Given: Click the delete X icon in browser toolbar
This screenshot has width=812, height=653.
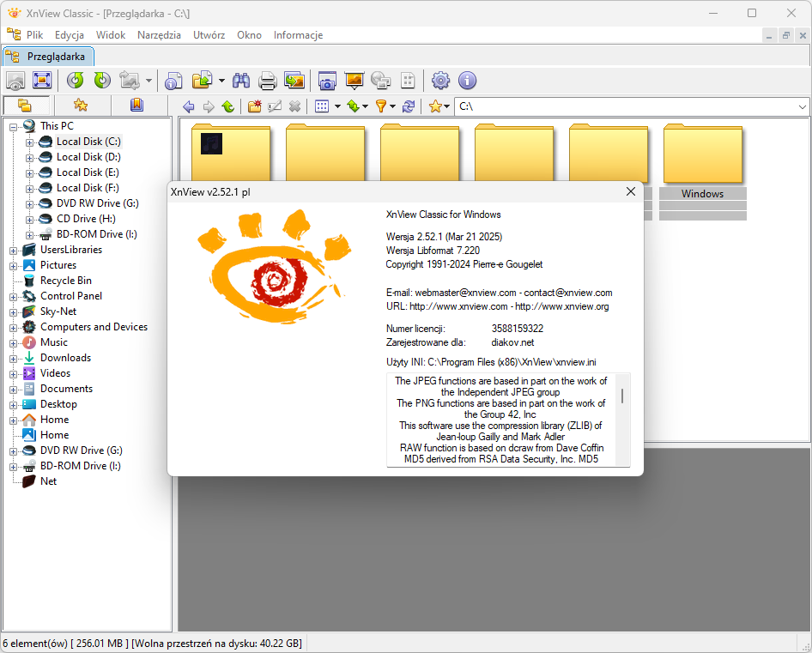Looking at the screenshot, I should [x=294, y=106].
